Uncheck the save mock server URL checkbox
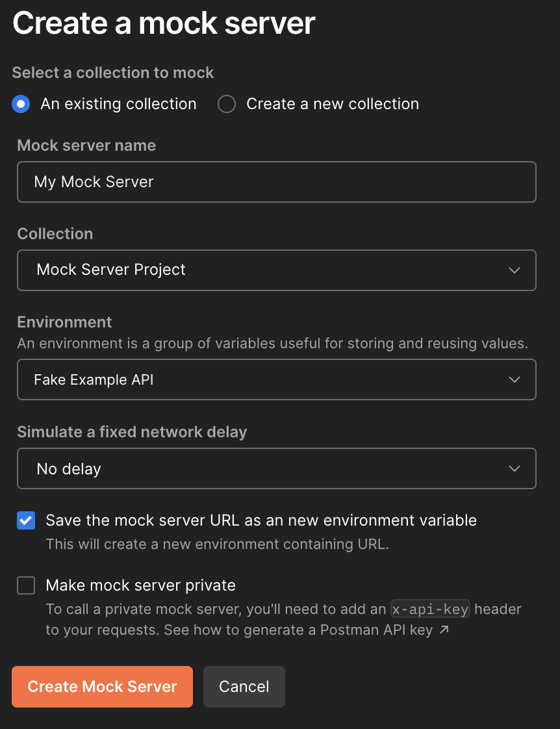Image resolution: width=560 pixels, height=729 pixels. pos(26,520)
